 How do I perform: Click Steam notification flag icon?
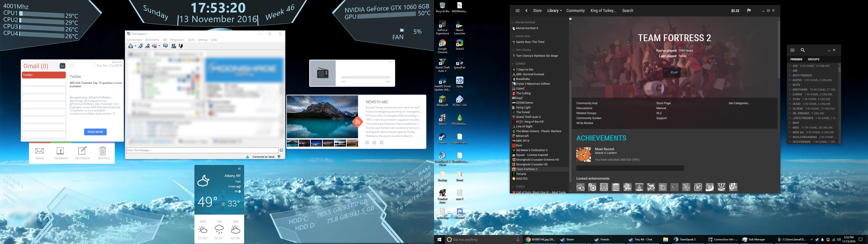749,11
